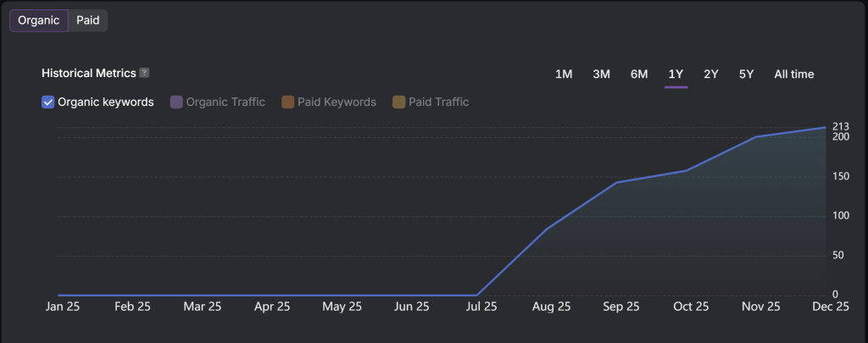The width and height of the screenshot is (868, 343).
Task: Click the Historical Metrics help icon
Action: (144, 74)
